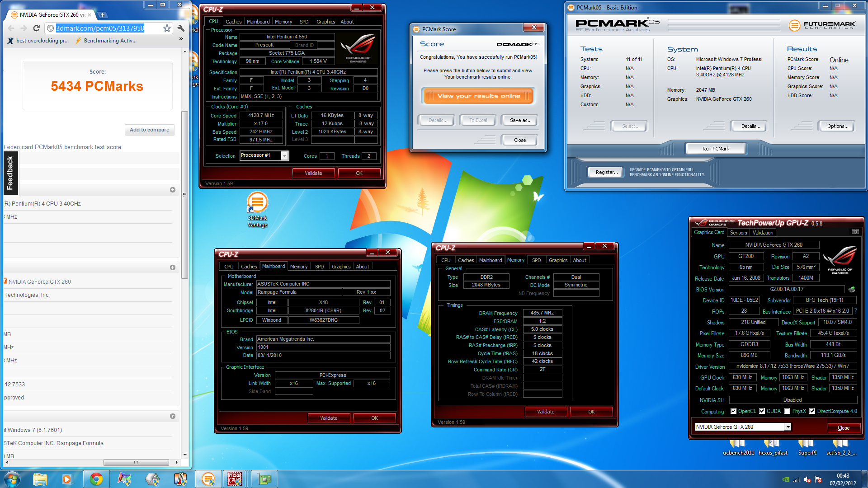Click Add to compare on the webpage
The height and width of the screenshot is (488, 868).
tap(149, 130)
